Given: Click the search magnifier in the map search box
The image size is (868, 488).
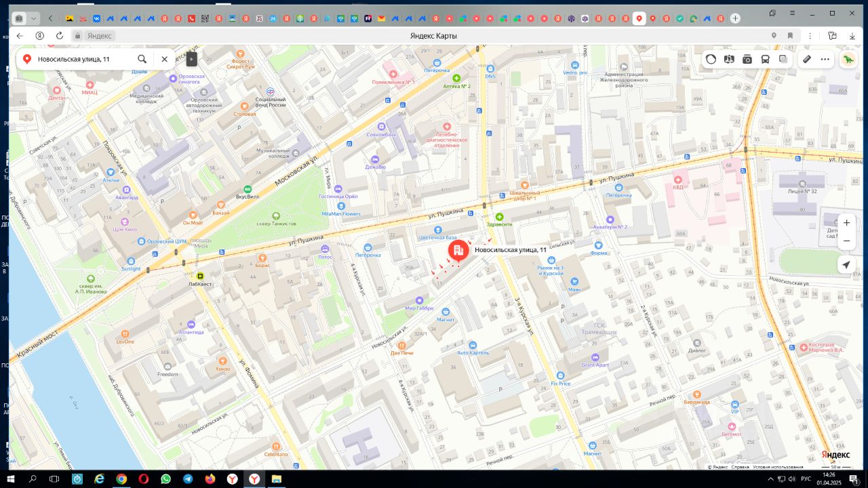Looking at the screenshot, I should pos(142,59).
